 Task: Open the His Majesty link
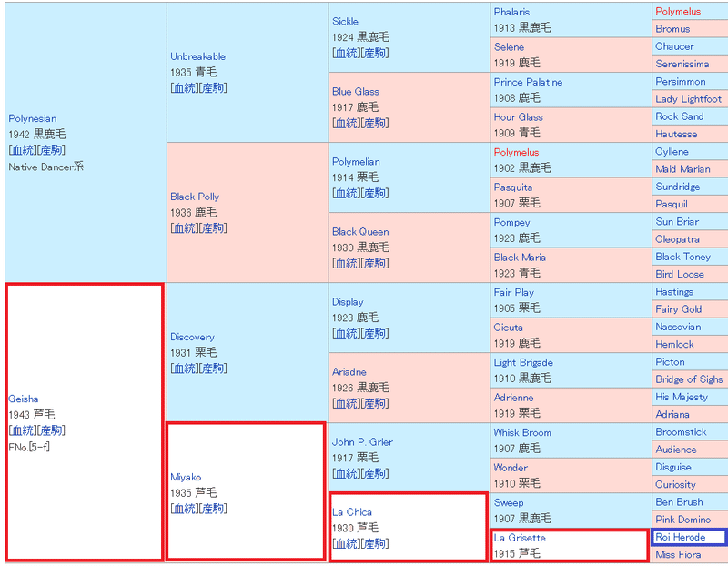click(x=682, y=397)
